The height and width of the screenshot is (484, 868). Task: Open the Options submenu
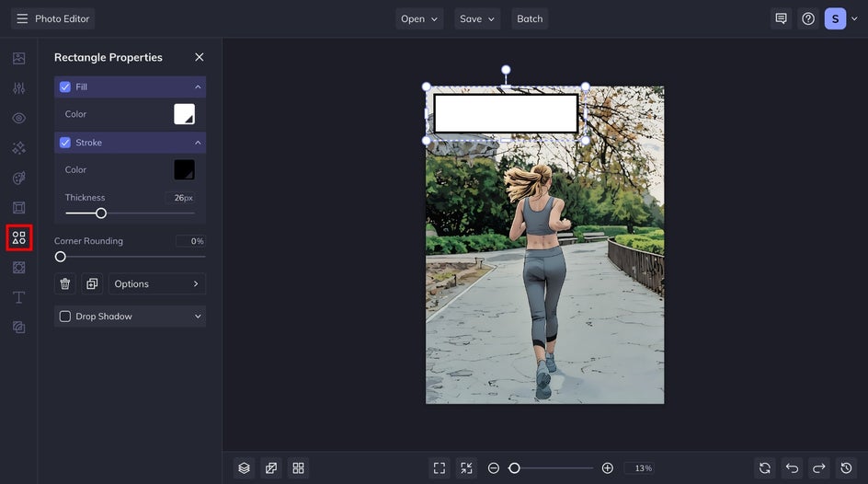[156, 283]
